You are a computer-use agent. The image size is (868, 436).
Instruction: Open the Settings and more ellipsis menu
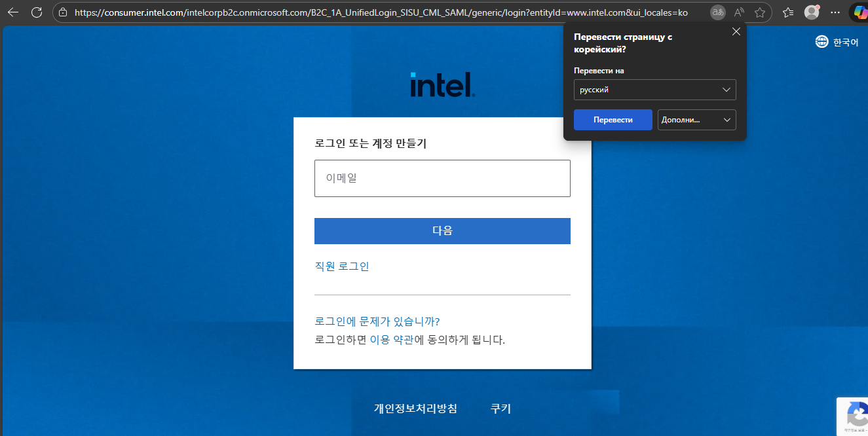[835, 12]
